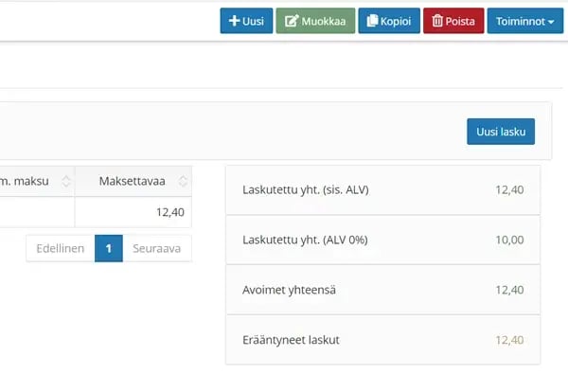Screen dimensions: 568x392
Task: Click the Avoimet yhteensä row
Action: (382, 290)
